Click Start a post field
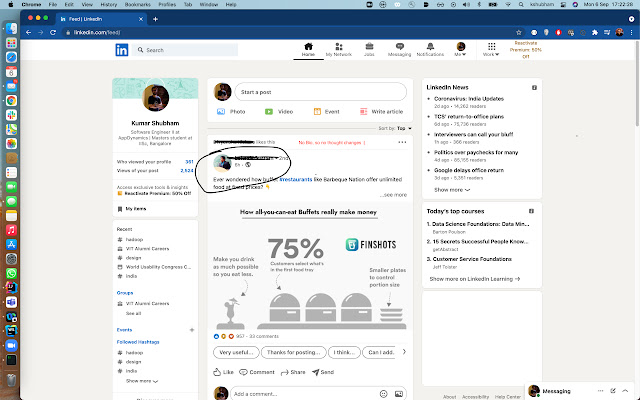 (320, 92)
